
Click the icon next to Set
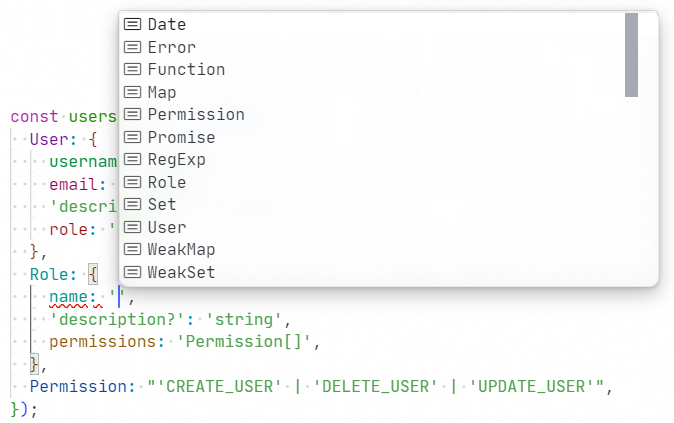[x=132, y=204]
